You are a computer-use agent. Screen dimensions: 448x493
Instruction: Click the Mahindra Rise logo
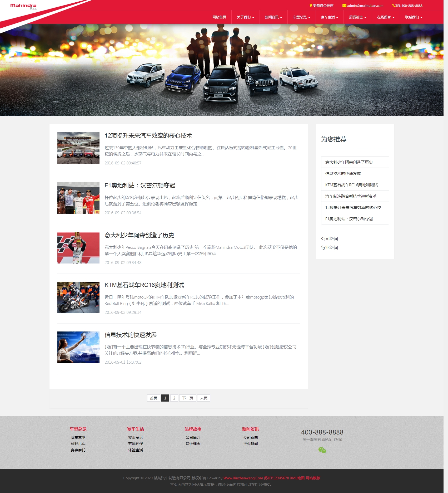[23, 6]
